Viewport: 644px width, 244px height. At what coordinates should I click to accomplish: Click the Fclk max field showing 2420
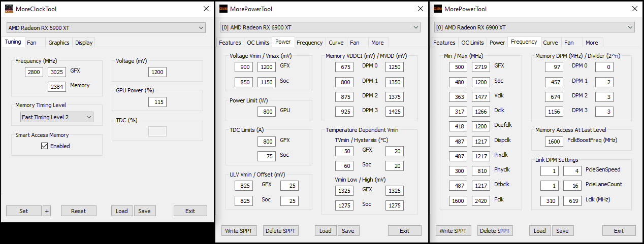pyautogui.click(x=481, y=201)
